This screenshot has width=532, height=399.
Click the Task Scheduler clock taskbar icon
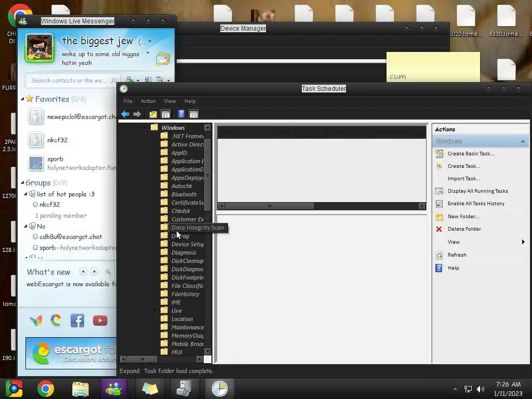(220, 389)
